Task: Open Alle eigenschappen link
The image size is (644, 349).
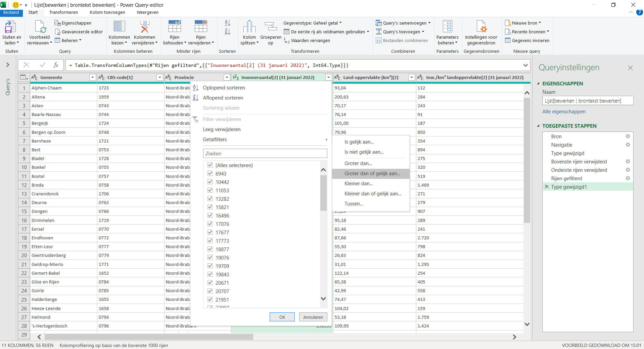Action: click(563, 111)
